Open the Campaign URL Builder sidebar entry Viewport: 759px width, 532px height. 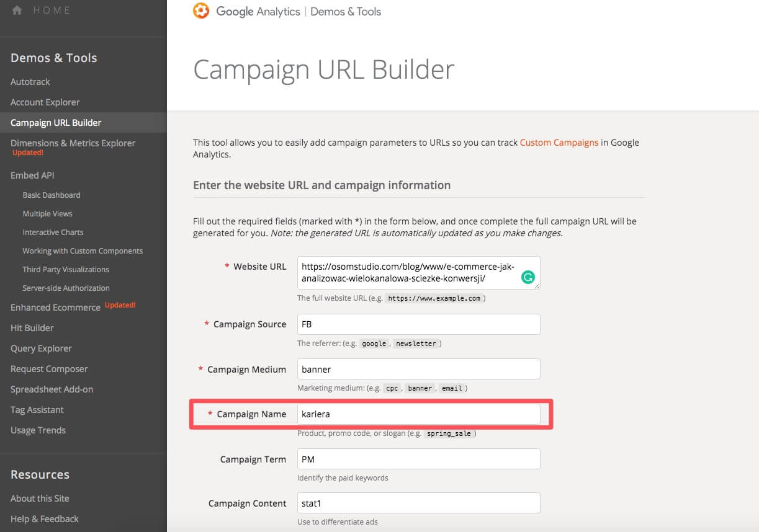pos(55,122)
